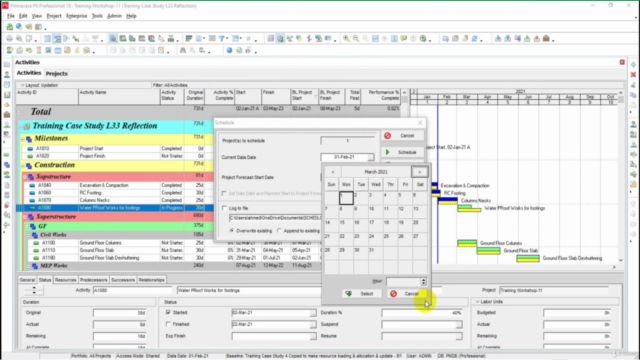Click the Zoom In magnifier toolbar icon
Screen dimensions: 640x360
(346, 38)
